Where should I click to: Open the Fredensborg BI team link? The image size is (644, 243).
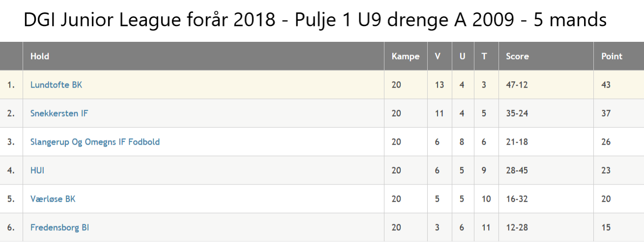coord(59,227)
